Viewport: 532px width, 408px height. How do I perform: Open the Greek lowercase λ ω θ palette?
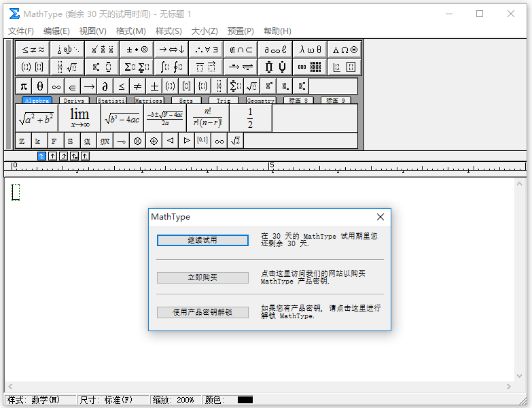tap(310, 49)
